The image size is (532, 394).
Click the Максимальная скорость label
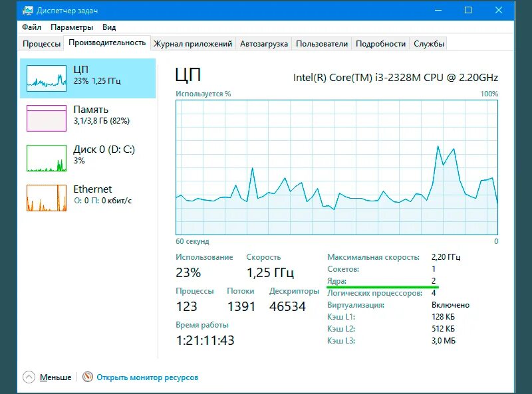pos(373,257)
